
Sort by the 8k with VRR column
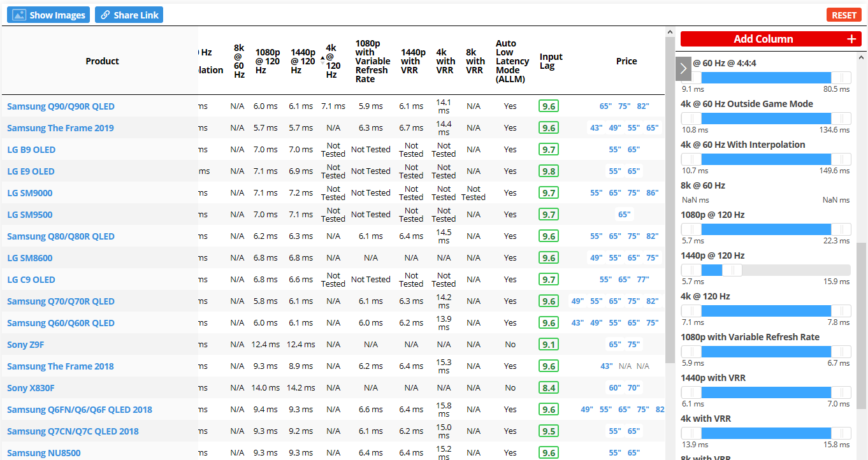(475, 61)
